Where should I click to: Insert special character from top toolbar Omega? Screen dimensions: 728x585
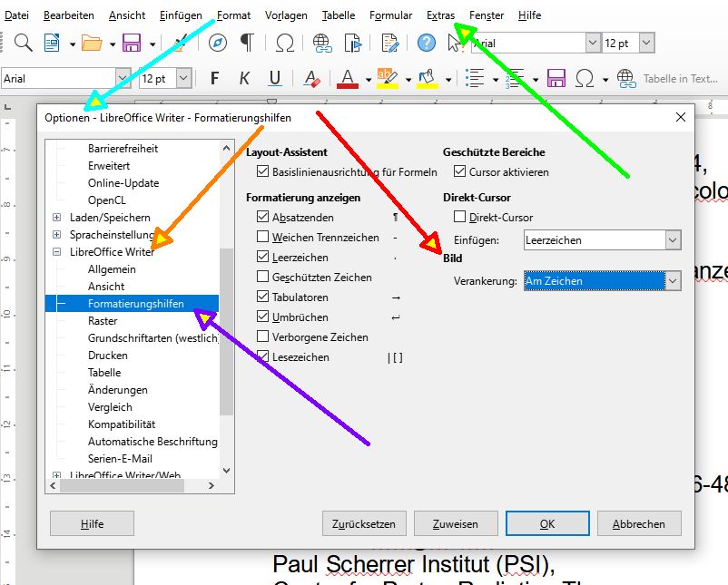(x=285, y=44)
